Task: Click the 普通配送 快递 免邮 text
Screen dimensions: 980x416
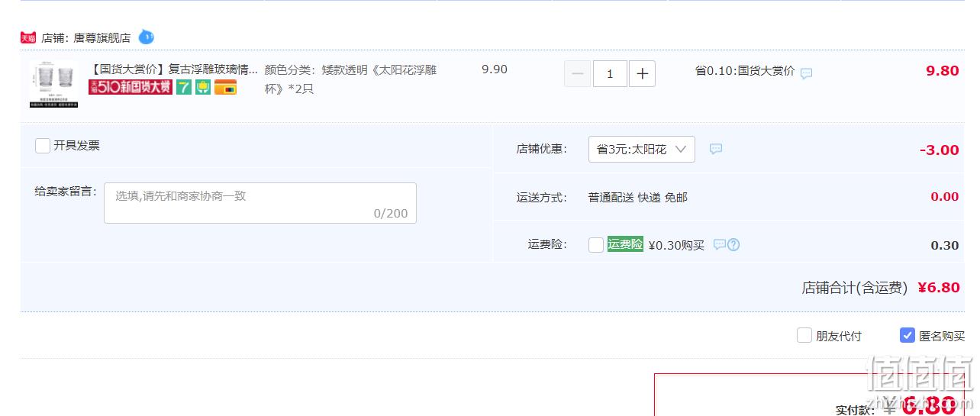Action: tap(638, 197)
